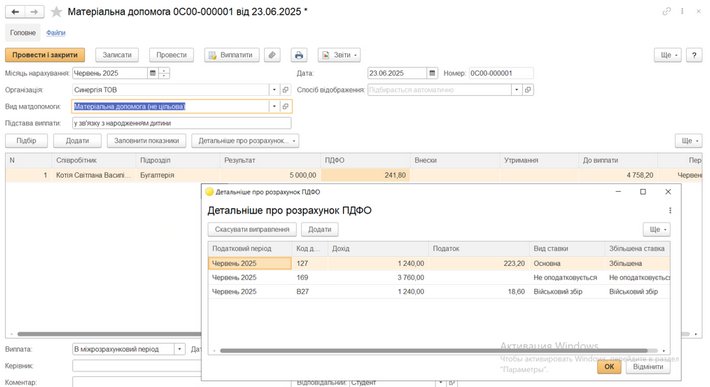The width and height of the screenshot is (710, 387).
Task: Add document to favorites with star icon
Action: [56, 12]
